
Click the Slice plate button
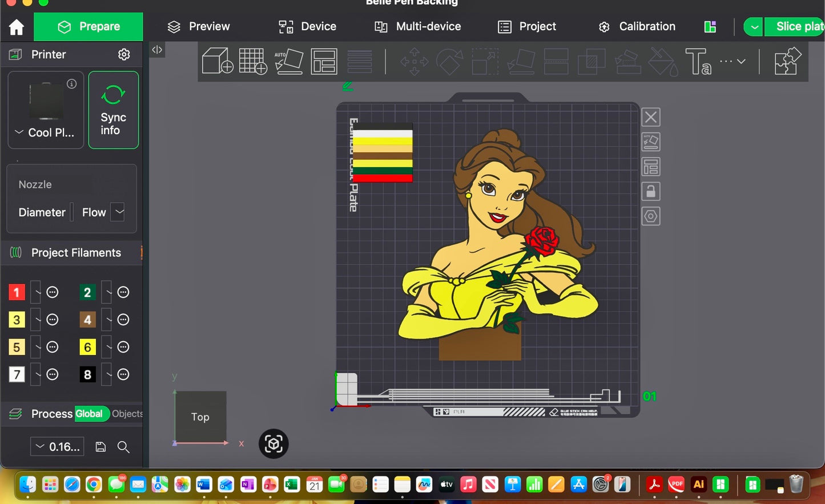[798, 27]
